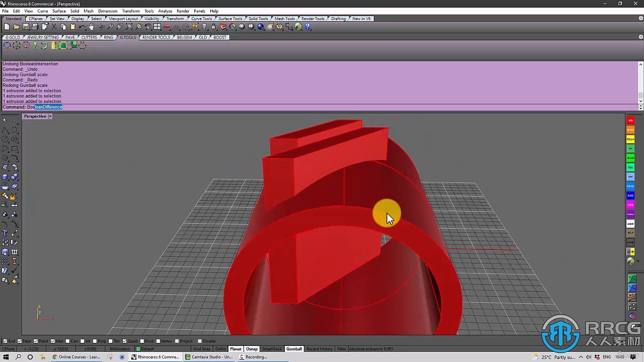Open the color wheel material icon

pos(232,27)
